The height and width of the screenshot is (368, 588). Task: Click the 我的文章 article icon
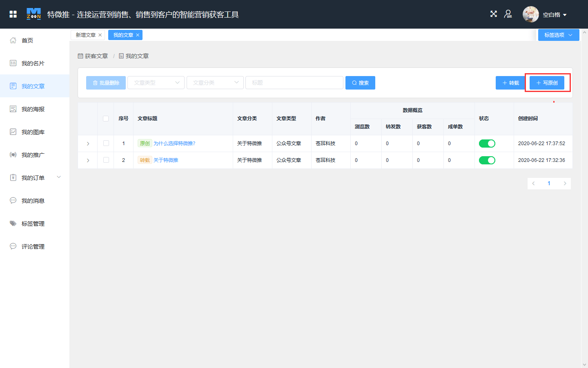coord(13,86)
